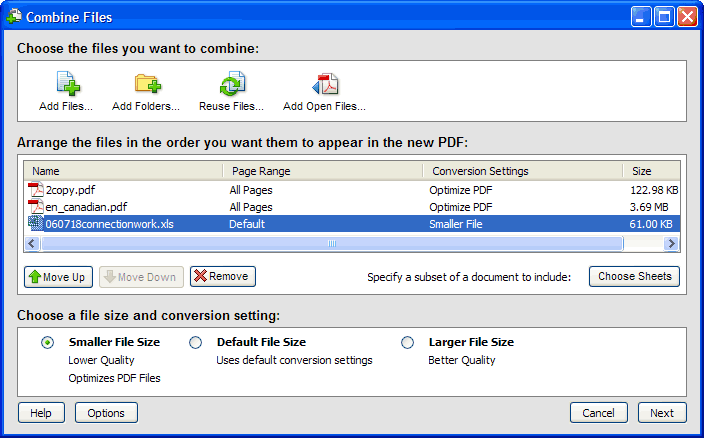Open the Reuse Files option
Viewport: 704px width, 438px height.
232,85
